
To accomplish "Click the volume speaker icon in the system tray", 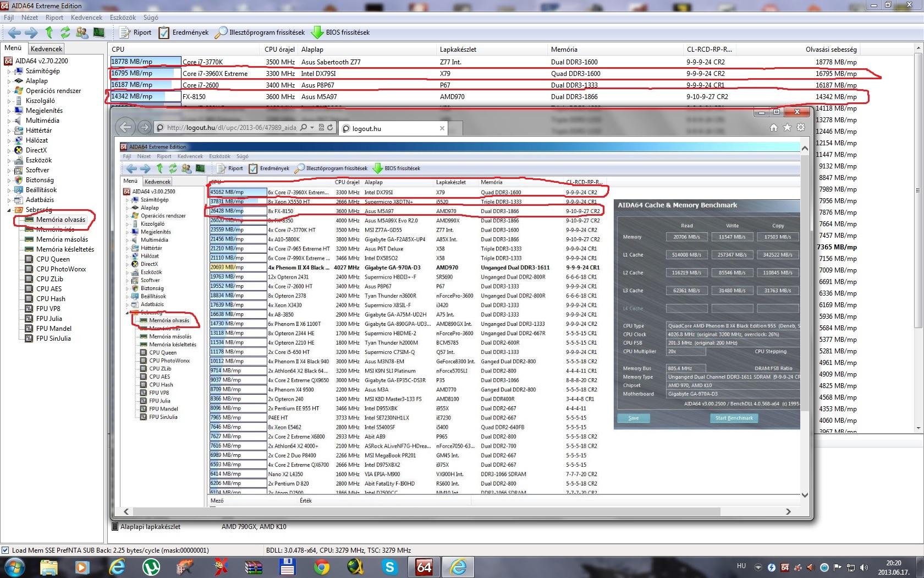I will 864,568.
